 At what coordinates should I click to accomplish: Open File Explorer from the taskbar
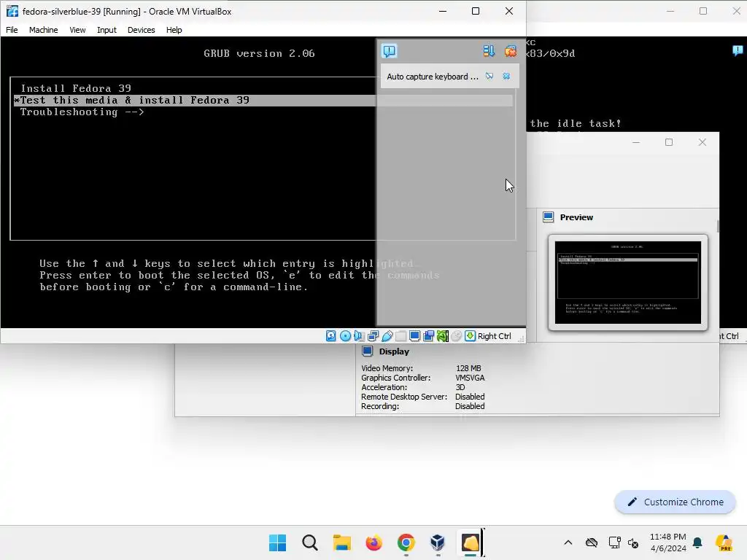point(341,542)
